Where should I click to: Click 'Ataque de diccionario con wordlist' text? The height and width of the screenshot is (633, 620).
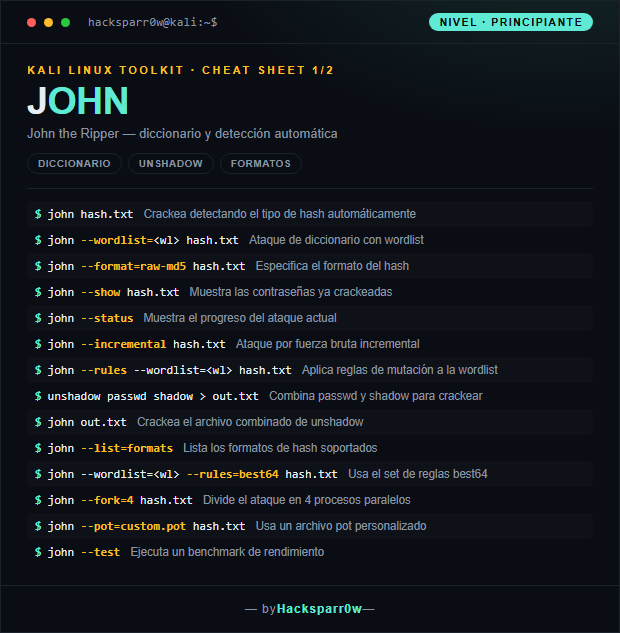(336, 240)
